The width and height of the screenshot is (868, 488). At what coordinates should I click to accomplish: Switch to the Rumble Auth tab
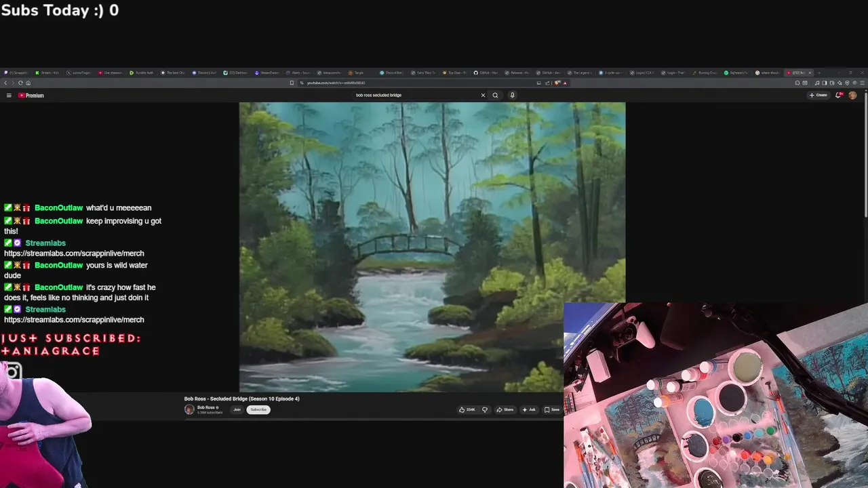click(x=142, y=73)
